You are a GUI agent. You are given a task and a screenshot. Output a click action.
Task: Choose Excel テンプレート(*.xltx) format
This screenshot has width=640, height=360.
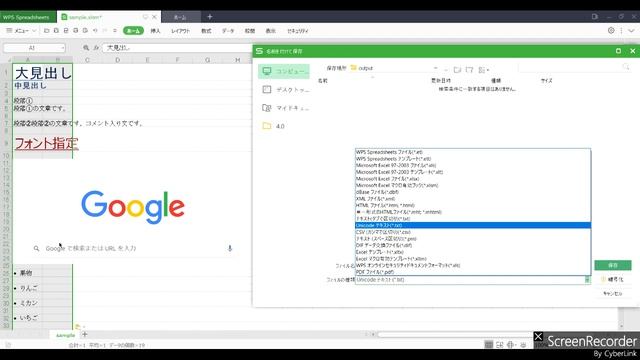tap(473, 252)
